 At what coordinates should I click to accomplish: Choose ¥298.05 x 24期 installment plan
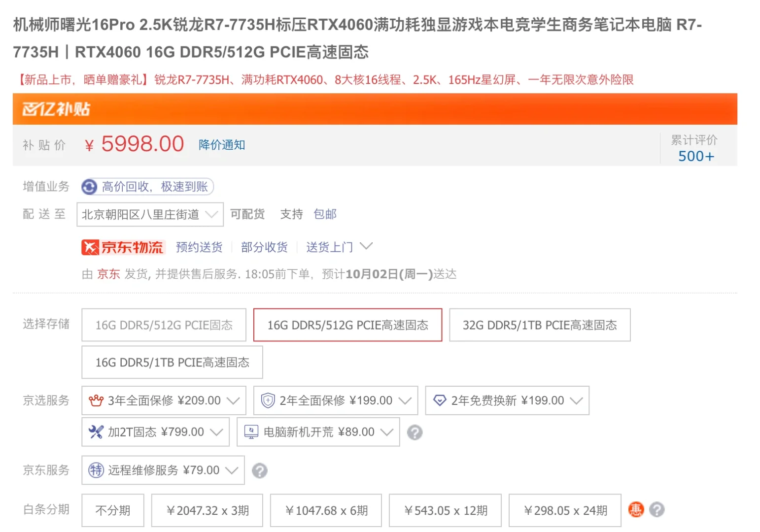[x=565, y=510]
